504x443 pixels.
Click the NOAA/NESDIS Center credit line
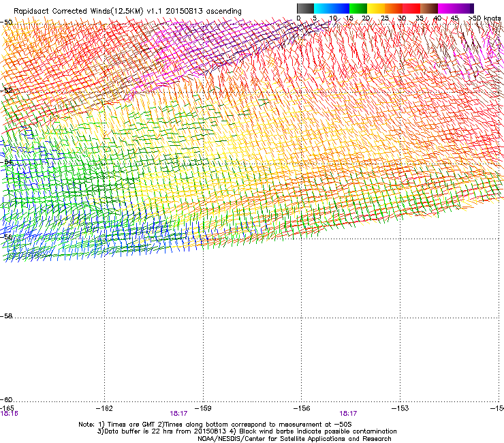(294, 439)
